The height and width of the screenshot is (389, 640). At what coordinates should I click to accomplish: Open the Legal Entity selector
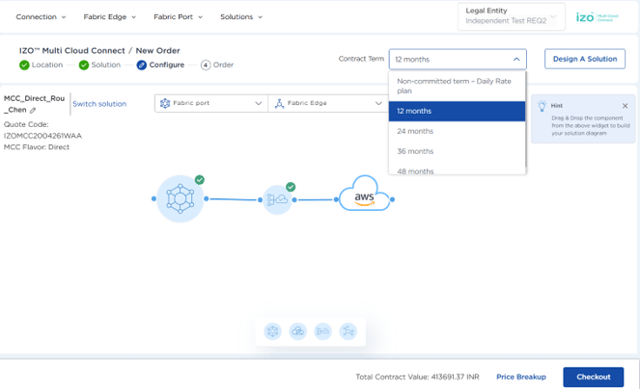click(x=511, y=17)
